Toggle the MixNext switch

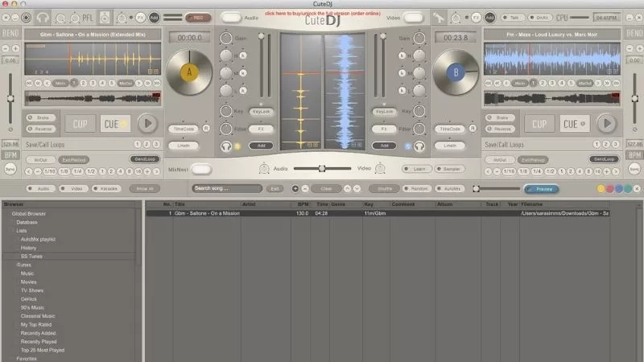pos(201,169)
